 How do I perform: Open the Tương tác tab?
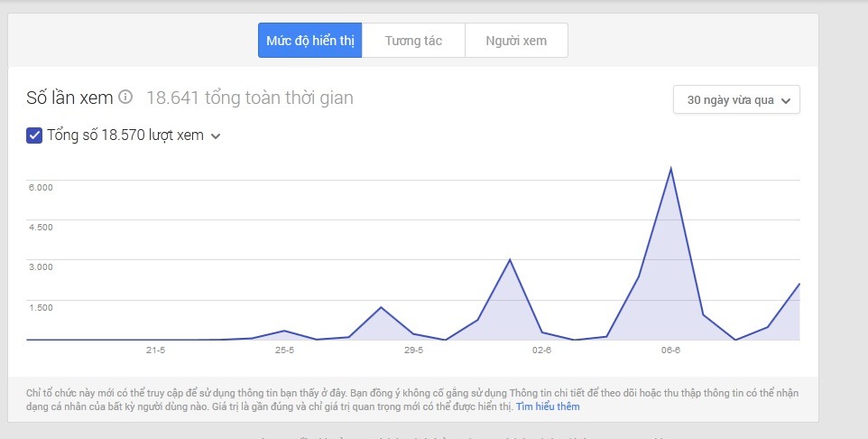click(x=413, y=41)
